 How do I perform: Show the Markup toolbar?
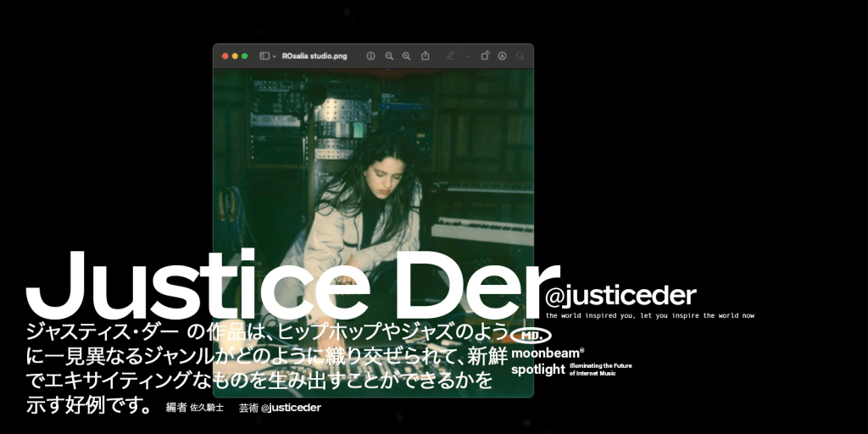pyautogui.click(x=502, y=56)
